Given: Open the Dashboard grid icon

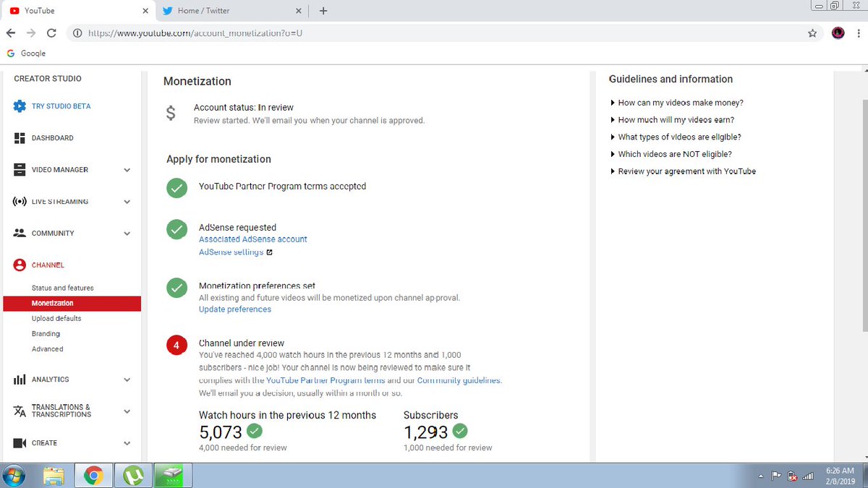Looking at the screenshot, I should click(20, 138).
